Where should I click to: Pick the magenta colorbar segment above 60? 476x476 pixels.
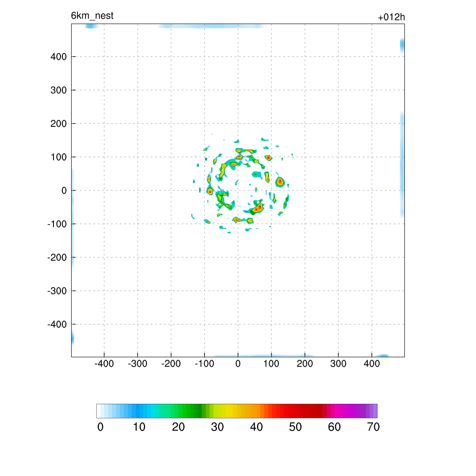click(x=337, y=411)
